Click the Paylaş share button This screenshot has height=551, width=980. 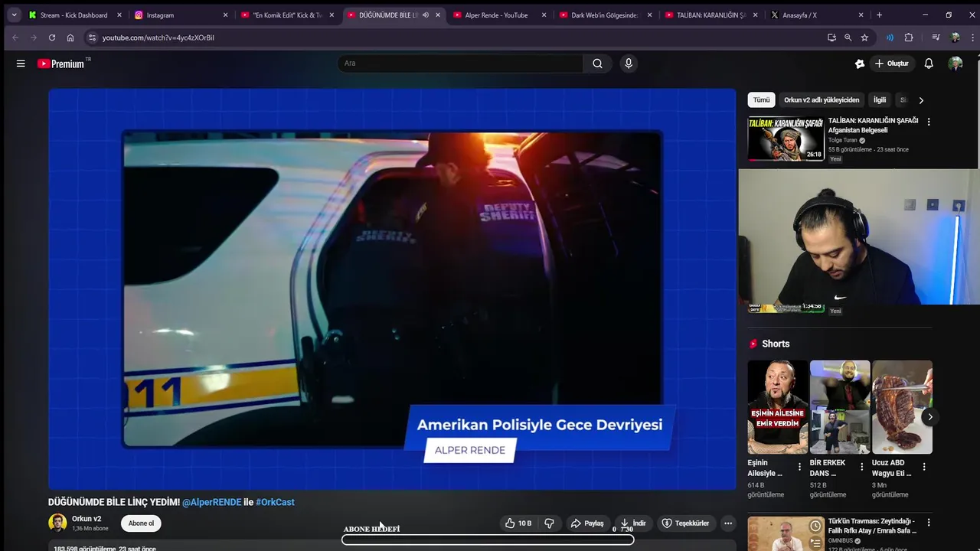point(587,523)
